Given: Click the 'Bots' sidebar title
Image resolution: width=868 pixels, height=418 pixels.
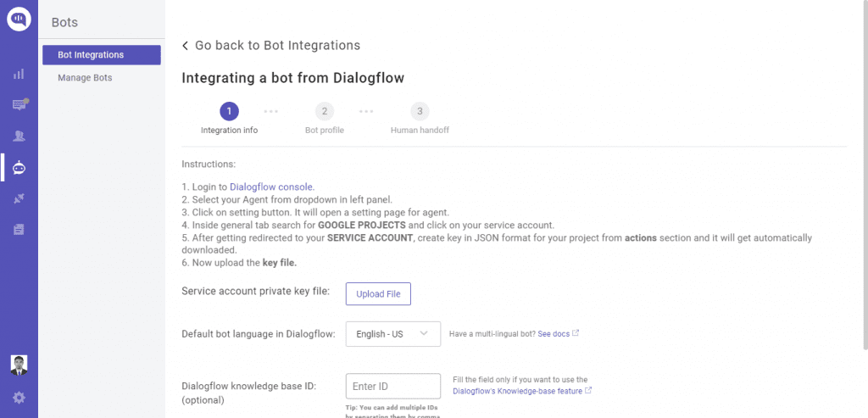Looking at the screenshot, I should coord(64,23).
